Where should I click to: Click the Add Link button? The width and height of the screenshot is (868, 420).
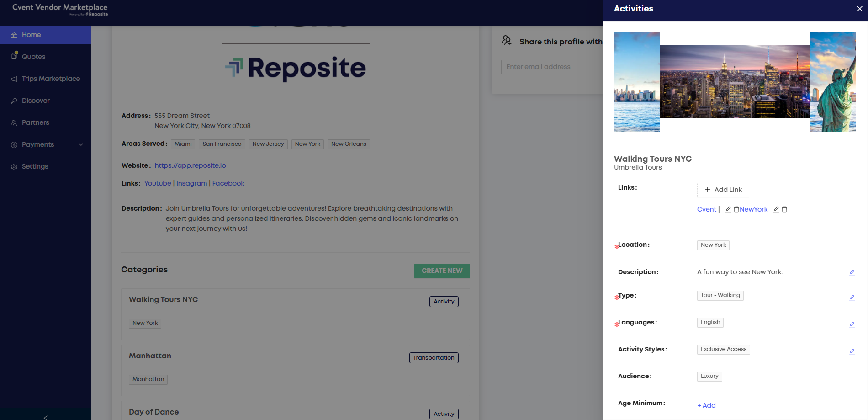pyautogui.click(x=723, y=190)
